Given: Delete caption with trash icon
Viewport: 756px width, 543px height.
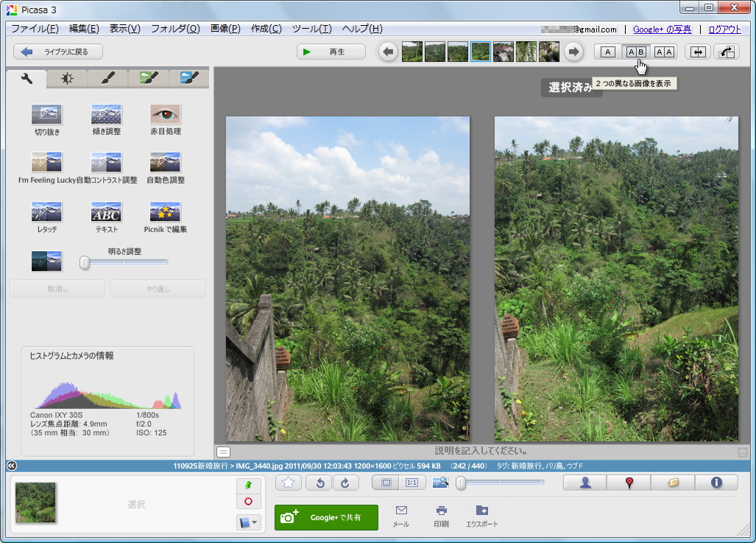Looking at the screenshot, I should [743, 452].
